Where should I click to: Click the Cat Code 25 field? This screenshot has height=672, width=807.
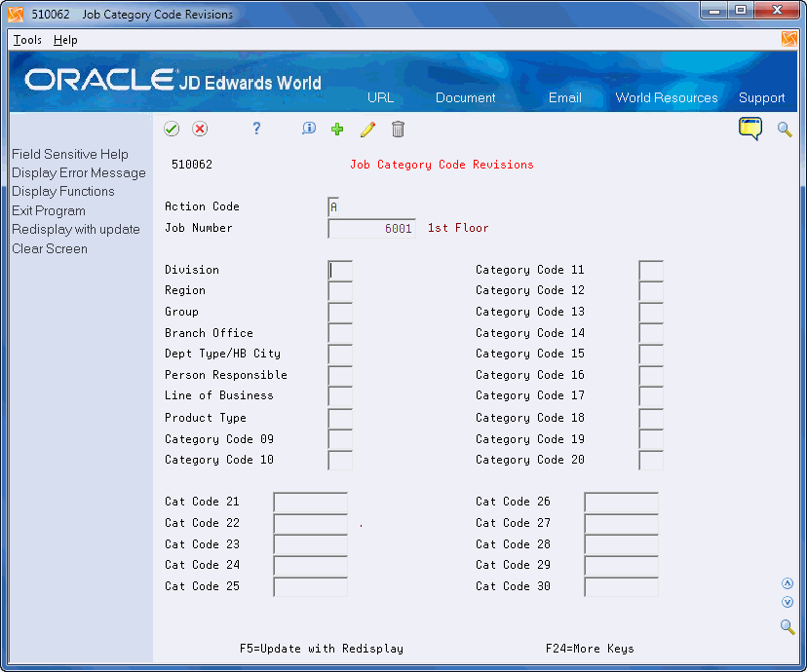(x=310, y=586)
